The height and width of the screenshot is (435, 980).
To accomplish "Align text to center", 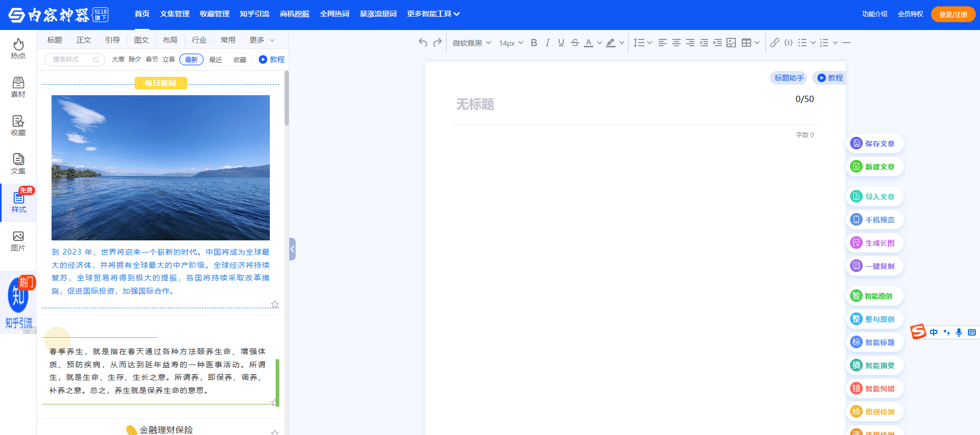I will click(x=676, y=43).
